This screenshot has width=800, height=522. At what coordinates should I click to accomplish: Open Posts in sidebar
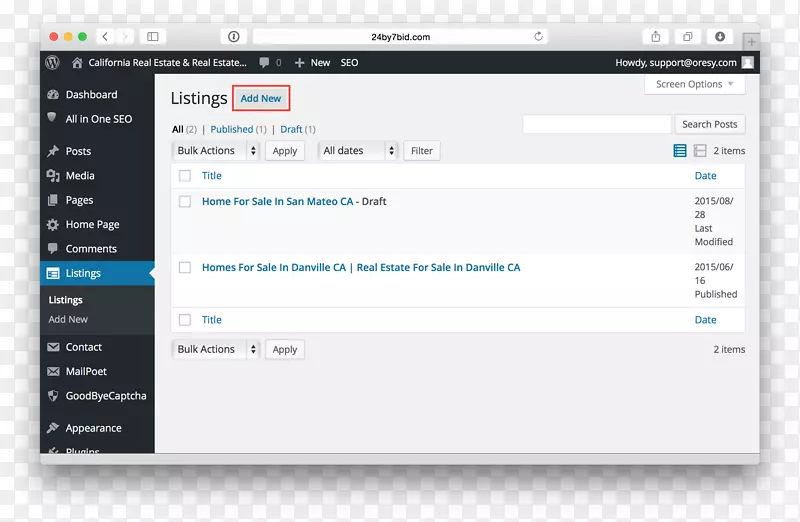(97, 151)
